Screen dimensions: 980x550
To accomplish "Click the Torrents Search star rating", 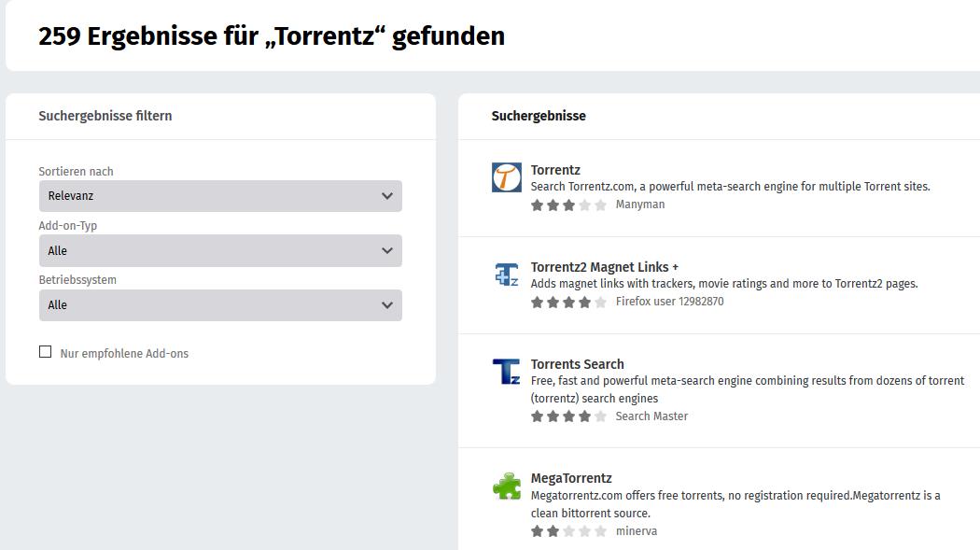I will click(x=568, y=416).
